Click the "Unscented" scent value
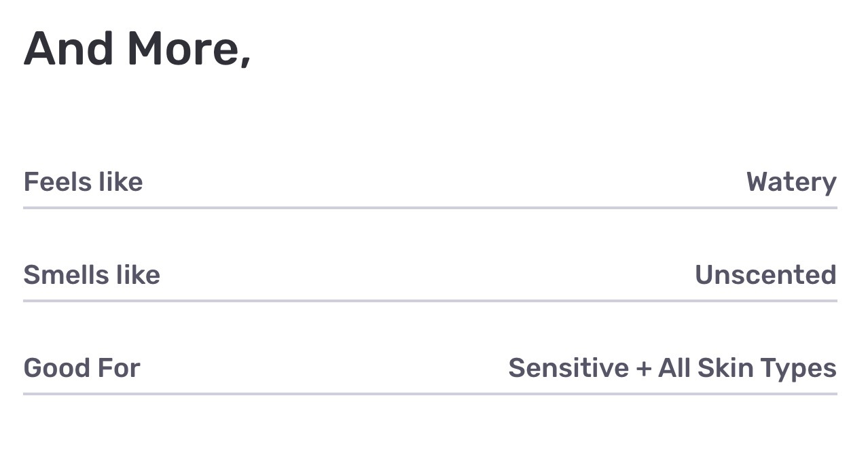 tap(765, 275)
